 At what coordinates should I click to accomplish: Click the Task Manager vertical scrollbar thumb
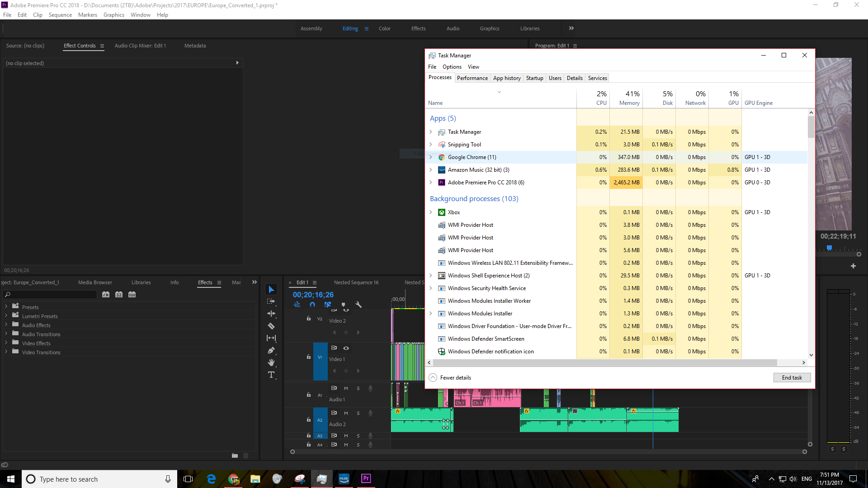point(811,127)
